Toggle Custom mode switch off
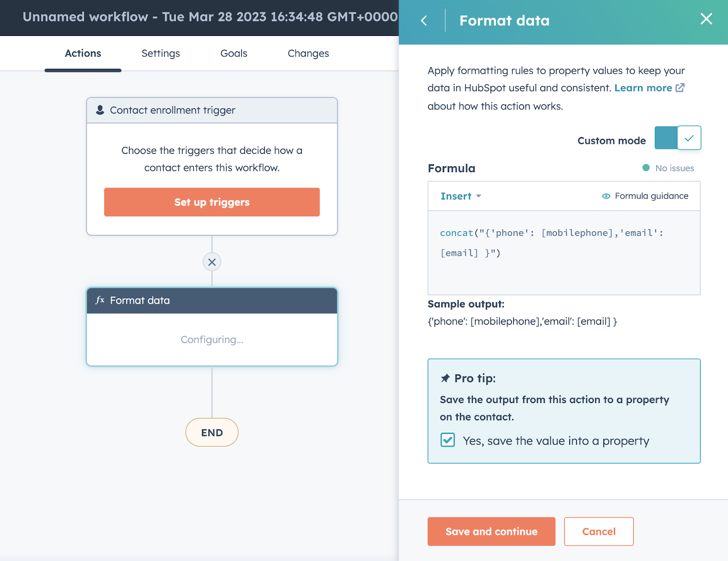Viewport: 728px width, 561px height. point(677,138)
